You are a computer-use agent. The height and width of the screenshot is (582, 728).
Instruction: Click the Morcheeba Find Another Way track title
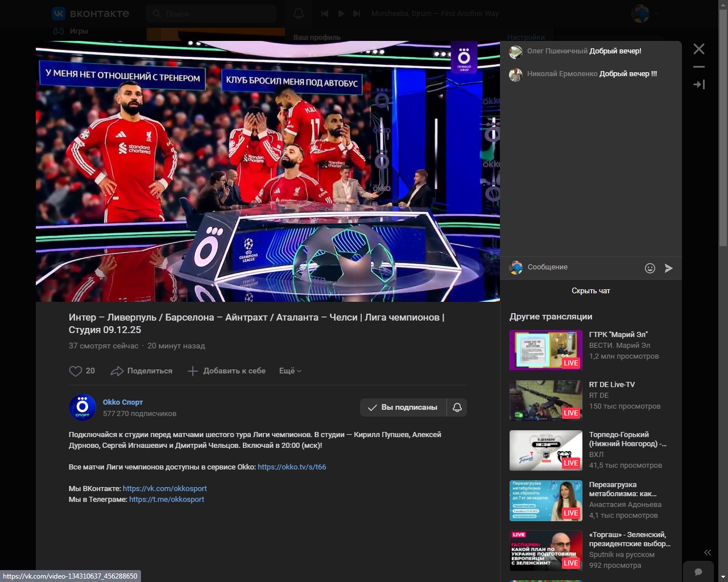tap(435, 14)
